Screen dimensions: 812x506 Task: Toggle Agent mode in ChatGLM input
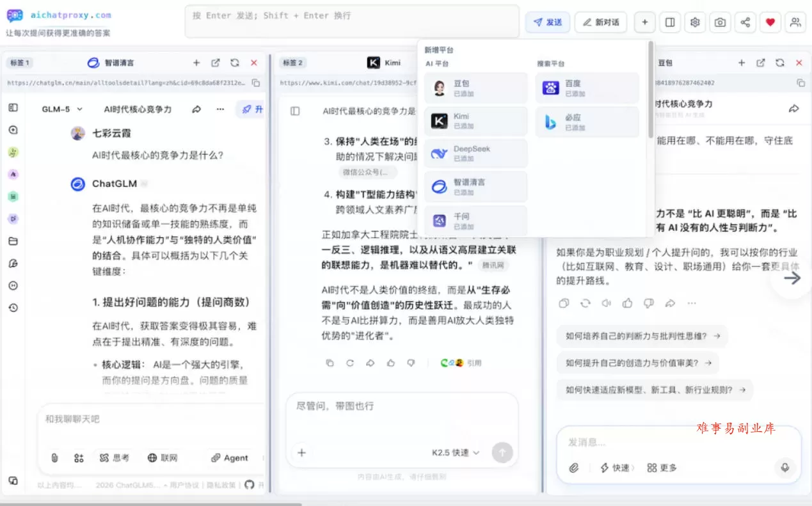pos(229,458)
